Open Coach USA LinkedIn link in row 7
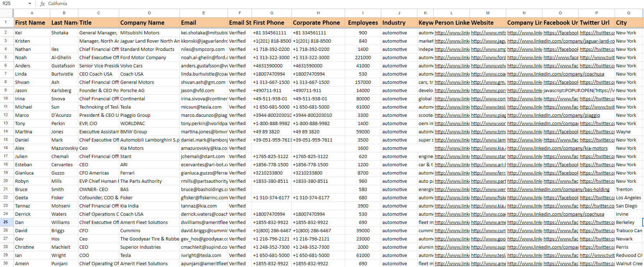The image size is (644, 267). coord(556,74)
